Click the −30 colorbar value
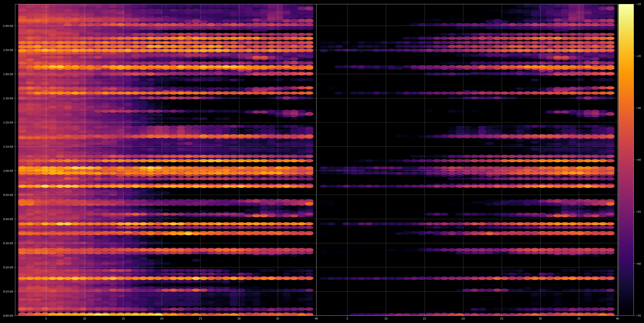The height and width of the screenshot is (323, 644). click(638, 108)
